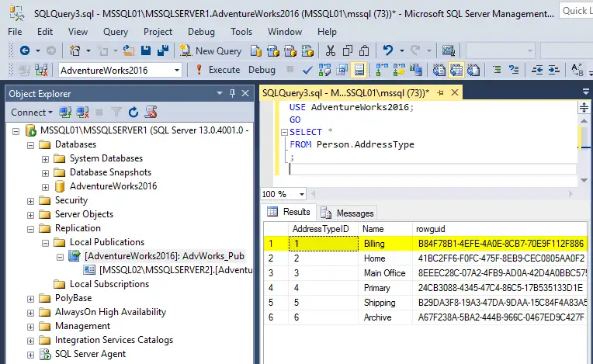Switch to the Messages tab
The width and height of the screenshot is (593, 364).
(347, 213)
